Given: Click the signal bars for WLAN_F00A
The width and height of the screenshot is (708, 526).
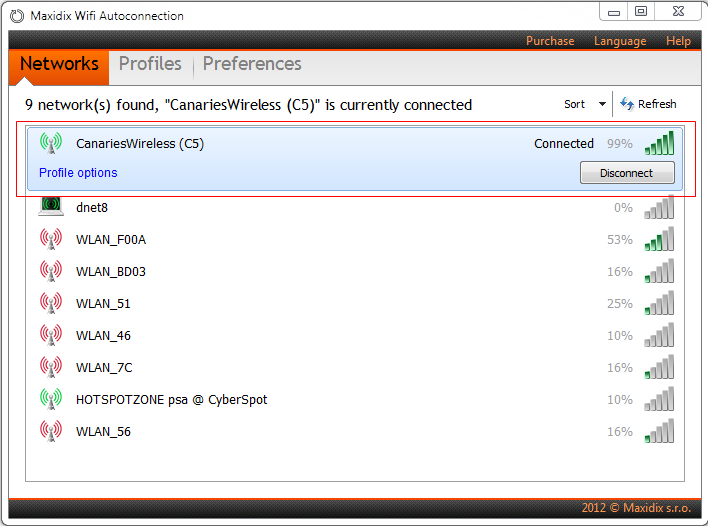Looking at the screenshot, I should click(659, 239).
